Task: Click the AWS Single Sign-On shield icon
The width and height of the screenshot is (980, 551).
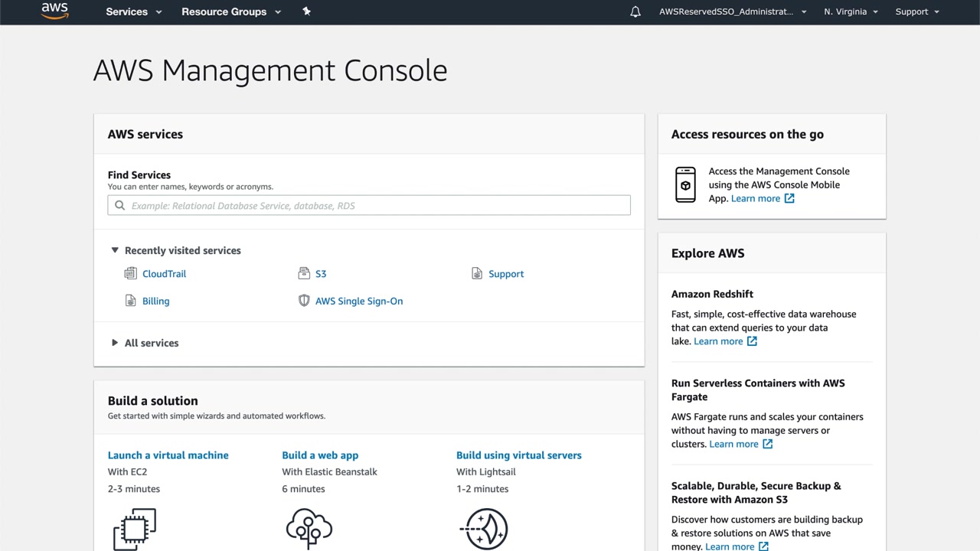Action: (x=304, y=301)
